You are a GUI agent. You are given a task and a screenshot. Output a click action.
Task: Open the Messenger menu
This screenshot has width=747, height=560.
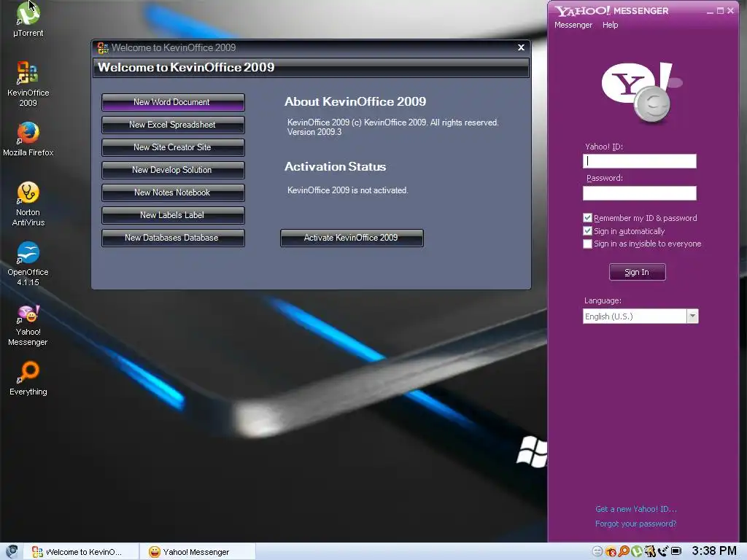pyautogui.click(x=573, y=25)
